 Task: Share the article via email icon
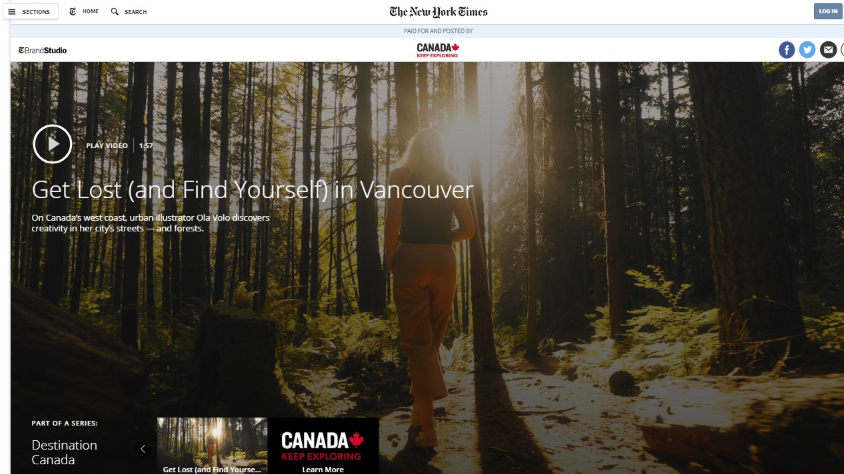coord(828,50)
